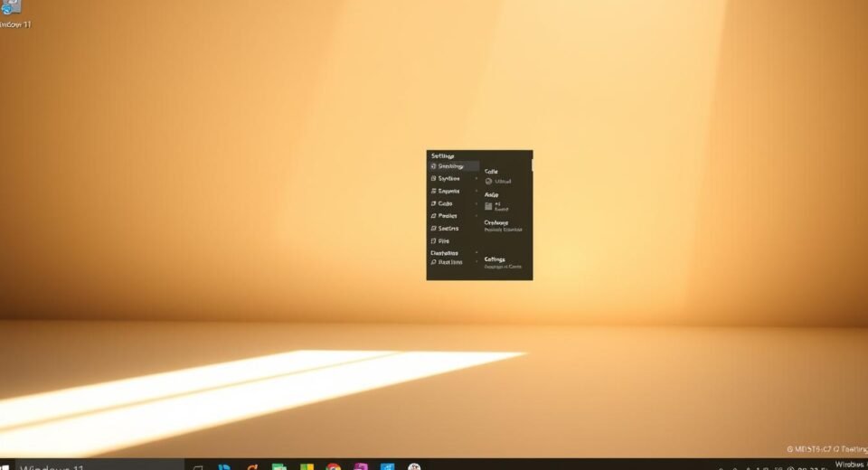Click the round icon beside 'Ultrad'
The height and width of the screenshot is (470, 868).
tap(488, 182)
